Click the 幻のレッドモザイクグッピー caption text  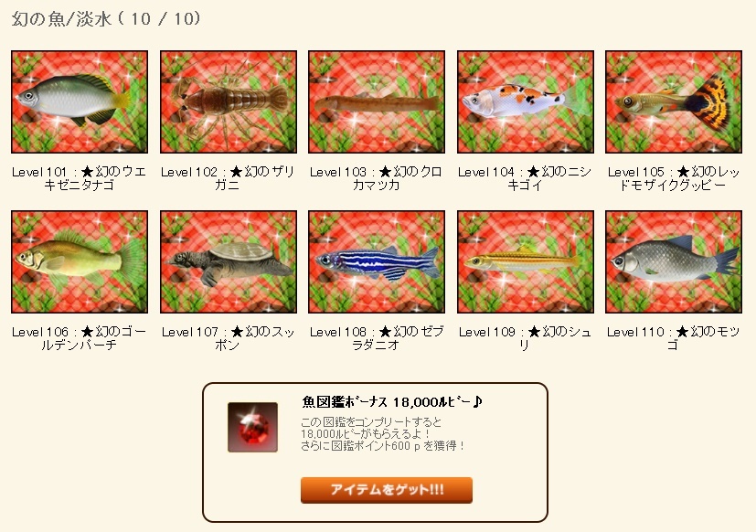pos(674,178)
